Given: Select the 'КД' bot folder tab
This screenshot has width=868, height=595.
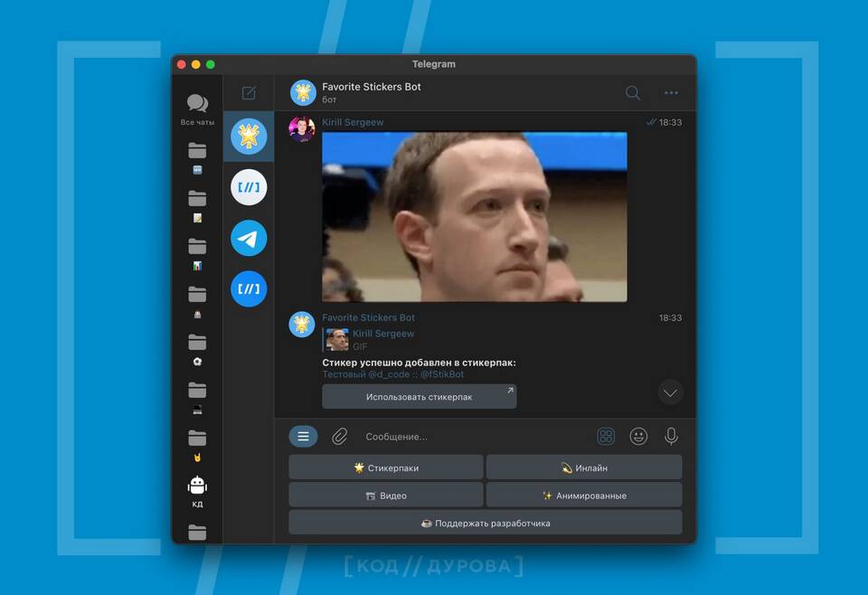Looking at the screenshot, I should (x=197, y=492).
